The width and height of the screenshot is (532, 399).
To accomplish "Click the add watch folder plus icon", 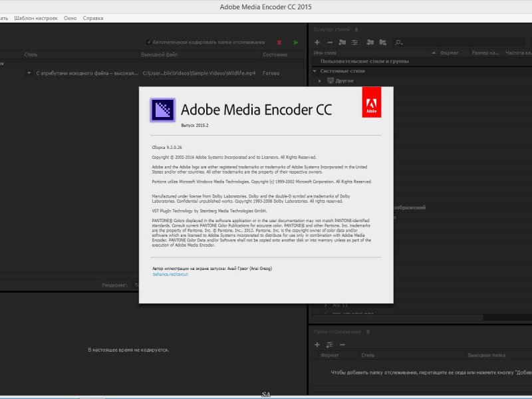I will pos(317,344).
